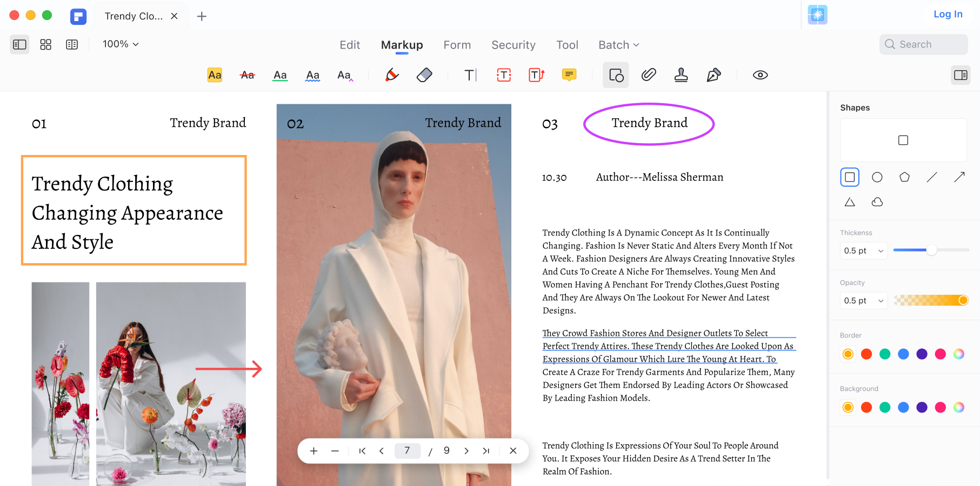Select the yellow highlight text tool
The width and height of the screenshot is (980, 486).
coord(215,75)
